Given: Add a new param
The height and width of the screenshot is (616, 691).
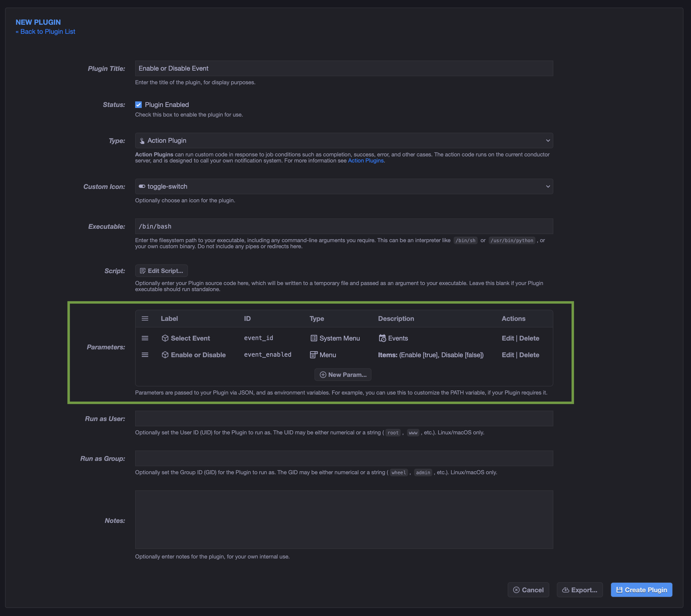Looking at the screenshot, I should coord(343,375).
